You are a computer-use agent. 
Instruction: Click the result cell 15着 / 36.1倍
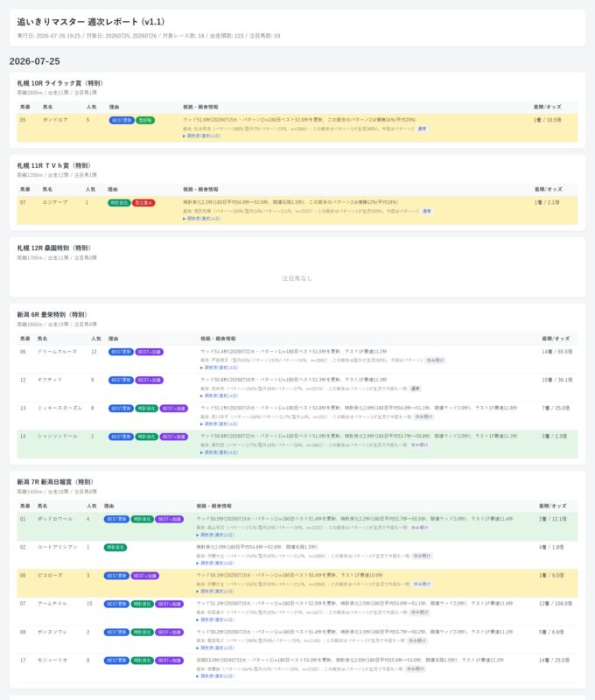[557, 380]
